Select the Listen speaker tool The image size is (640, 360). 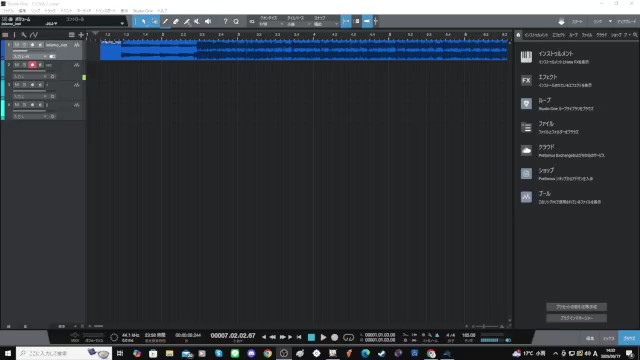tap(208, 21)
